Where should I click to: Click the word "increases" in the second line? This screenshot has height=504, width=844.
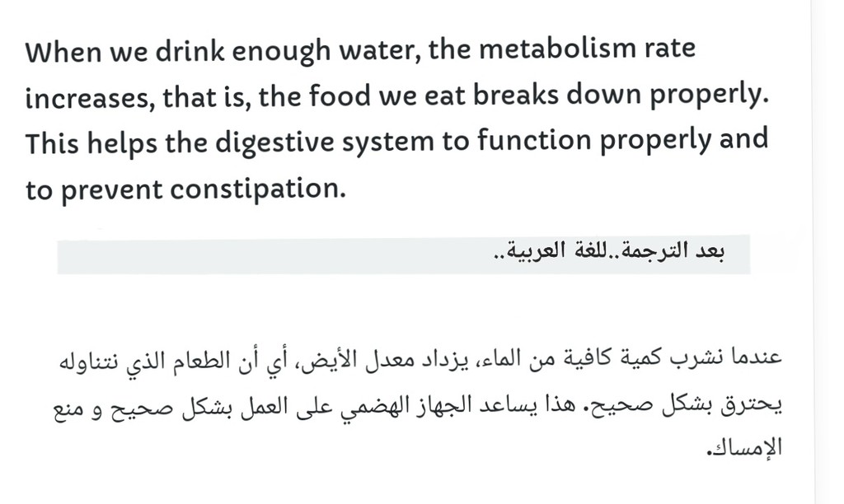90,99
